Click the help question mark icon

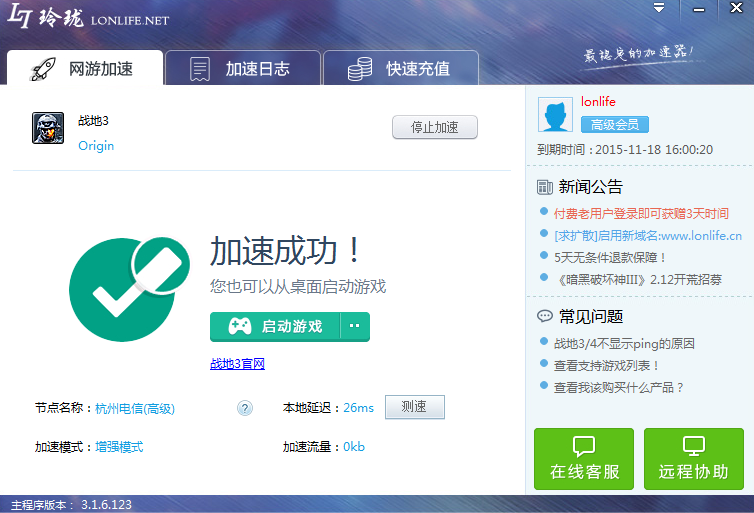point(245,408)
